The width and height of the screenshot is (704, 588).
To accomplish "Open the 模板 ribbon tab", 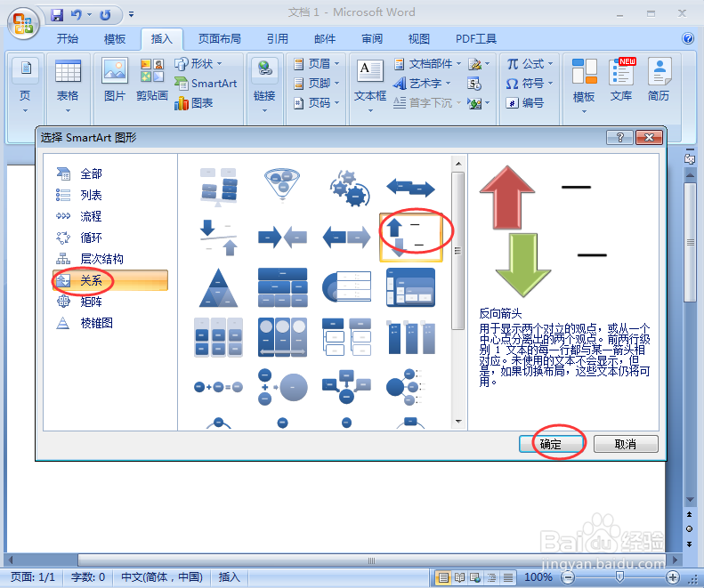I will pyautogui.click(x=115, y=38).
